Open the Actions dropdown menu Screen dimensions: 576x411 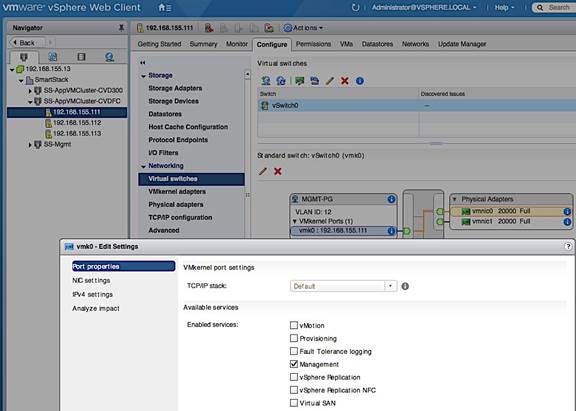[303, 28]
